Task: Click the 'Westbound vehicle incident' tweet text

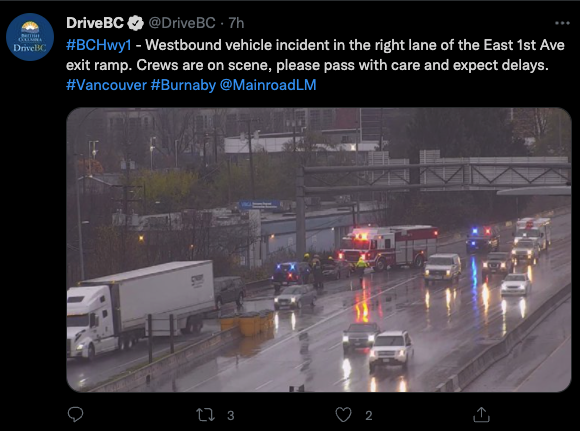Action: [x=237, y=45]
